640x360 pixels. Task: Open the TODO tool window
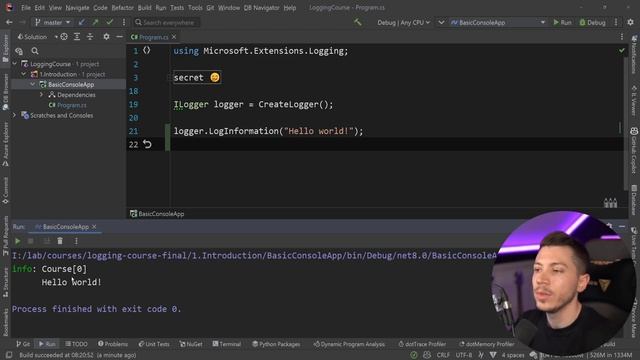point(76,344)
